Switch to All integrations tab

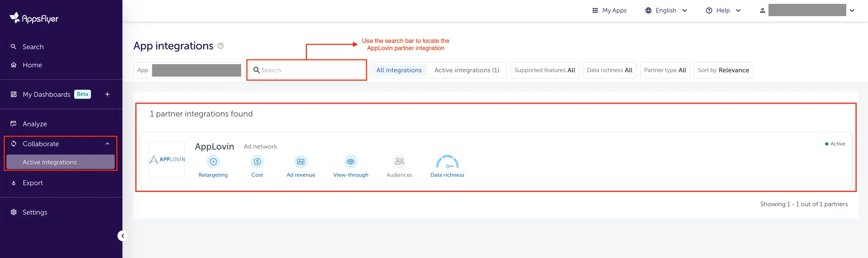[x=399, y=70]
